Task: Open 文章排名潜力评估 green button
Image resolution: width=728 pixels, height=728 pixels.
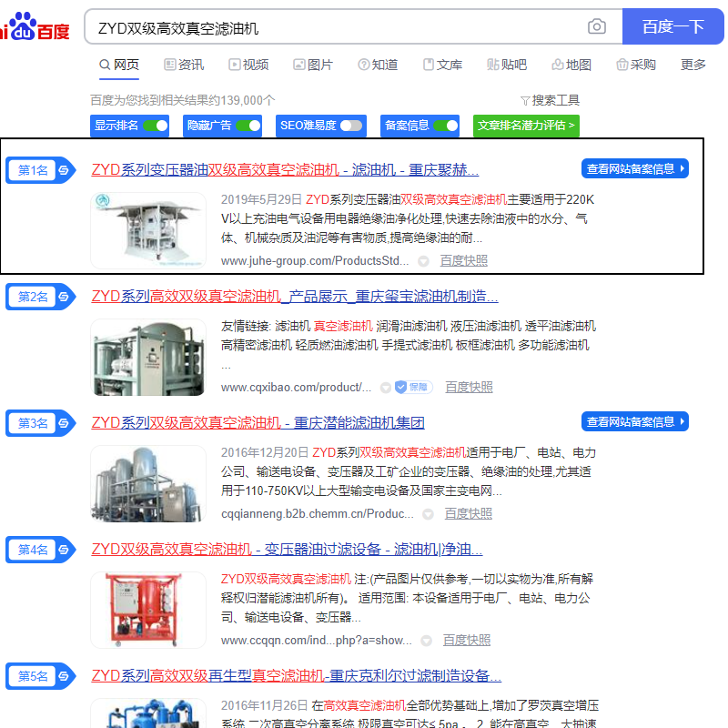Action: coord(526,126)
